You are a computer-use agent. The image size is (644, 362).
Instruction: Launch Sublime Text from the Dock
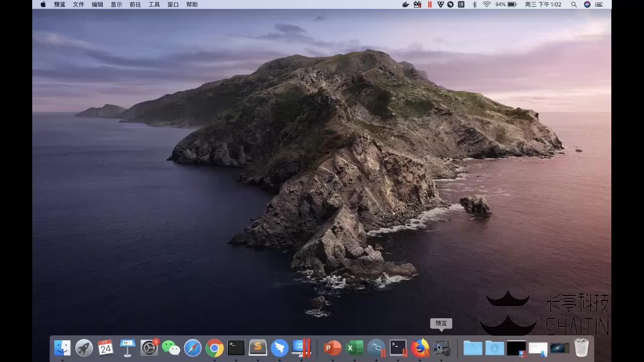[x=258, y=347]
